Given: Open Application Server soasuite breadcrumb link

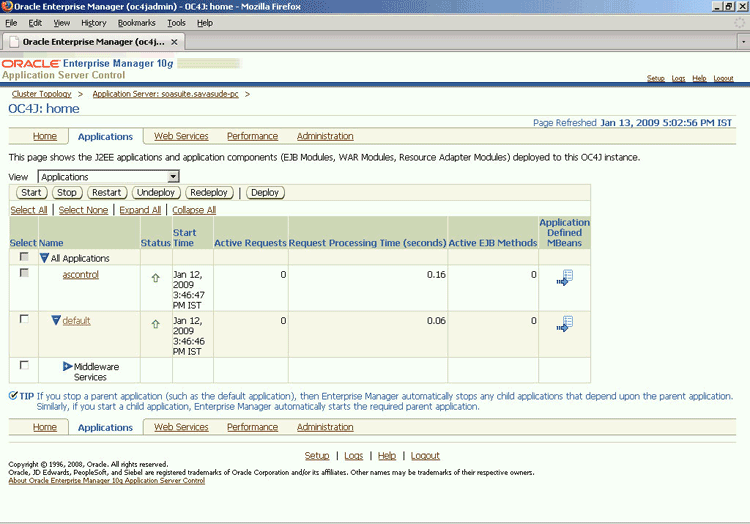Looking at the screenshot, I should [x=165, y=94].
